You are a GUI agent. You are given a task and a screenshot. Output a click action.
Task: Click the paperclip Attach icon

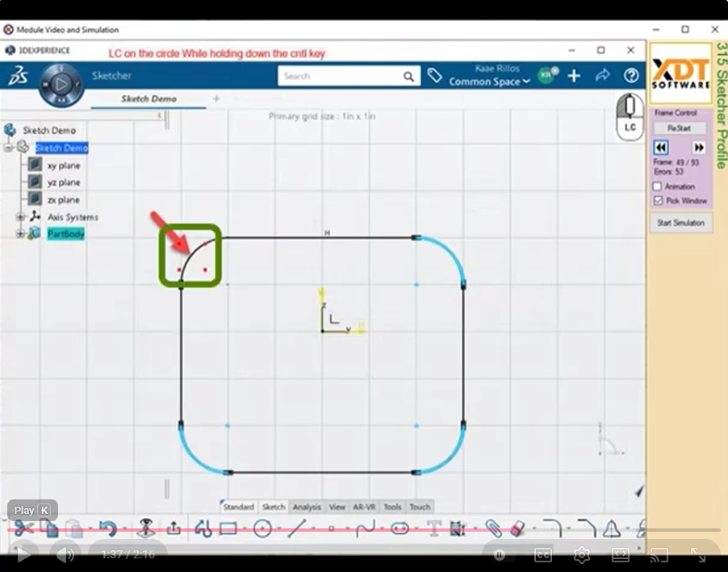tap(493, 528)
